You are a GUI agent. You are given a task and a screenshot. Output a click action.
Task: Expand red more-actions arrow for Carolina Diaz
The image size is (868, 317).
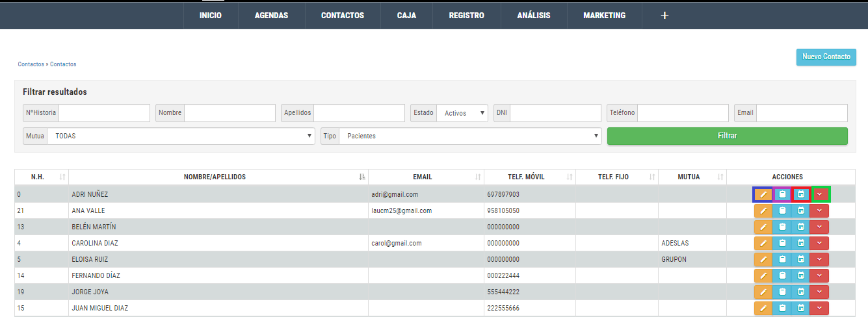(x=820, y=243)
